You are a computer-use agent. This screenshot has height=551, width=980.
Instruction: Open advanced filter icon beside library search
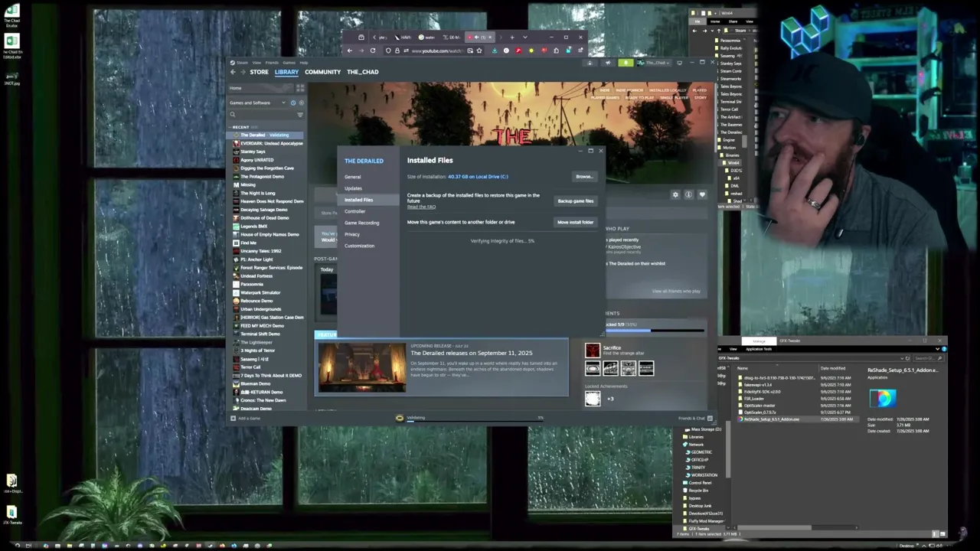tap(300, 114)
